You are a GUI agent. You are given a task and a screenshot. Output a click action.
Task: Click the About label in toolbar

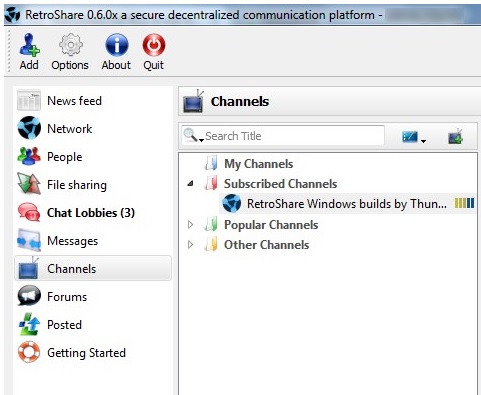(x=116, y=65)
